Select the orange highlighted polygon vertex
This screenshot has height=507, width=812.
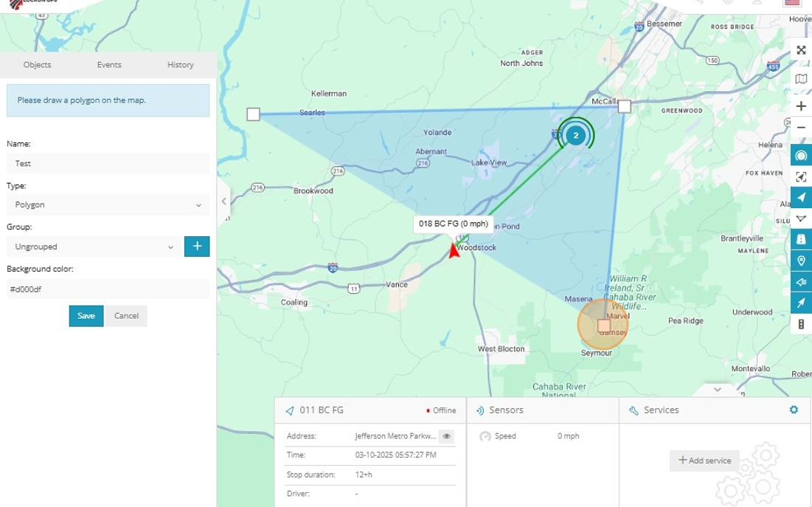pos(603,325)
